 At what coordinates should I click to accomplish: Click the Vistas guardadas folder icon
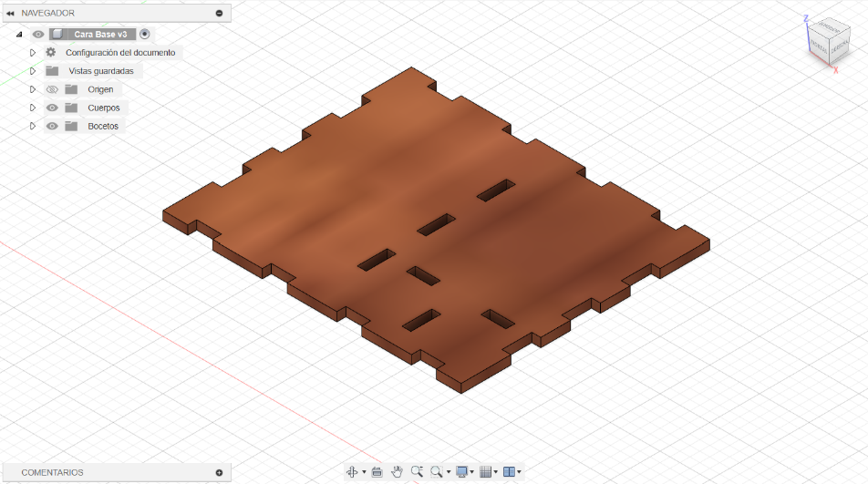click(x=52, y=71)
